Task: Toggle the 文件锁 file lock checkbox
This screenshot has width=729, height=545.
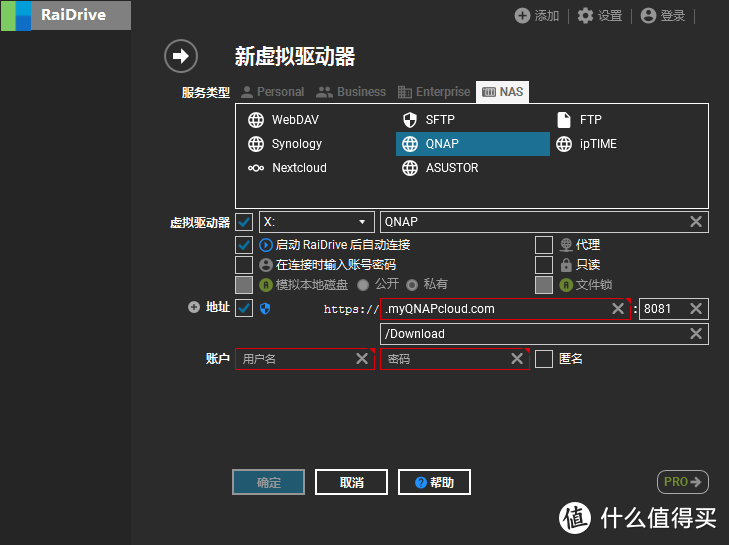Action: (x=544, y=285)
